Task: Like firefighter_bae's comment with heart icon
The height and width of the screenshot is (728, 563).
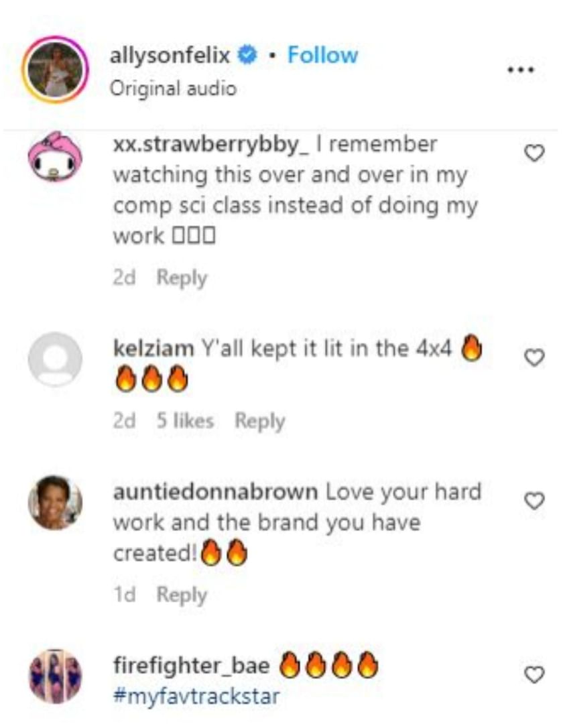Action: pos(534,674)
